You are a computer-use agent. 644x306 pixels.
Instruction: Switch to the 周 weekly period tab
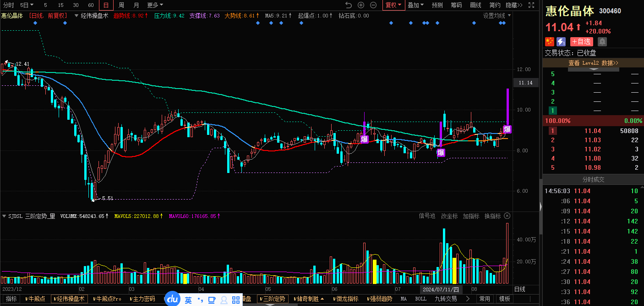121,5
